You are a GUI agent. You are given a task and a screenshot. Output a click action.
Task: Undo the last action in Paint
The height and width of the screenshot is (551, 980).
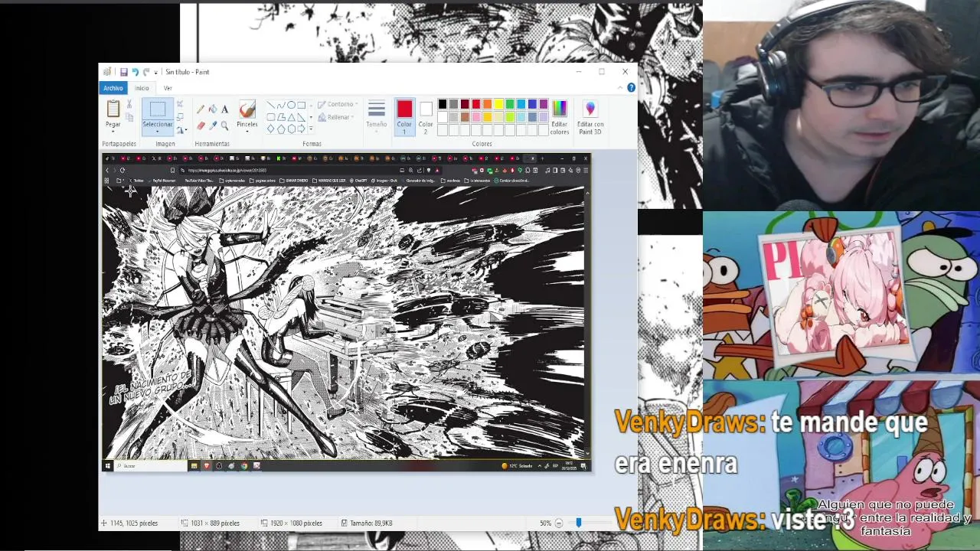(x=136, y=72)
